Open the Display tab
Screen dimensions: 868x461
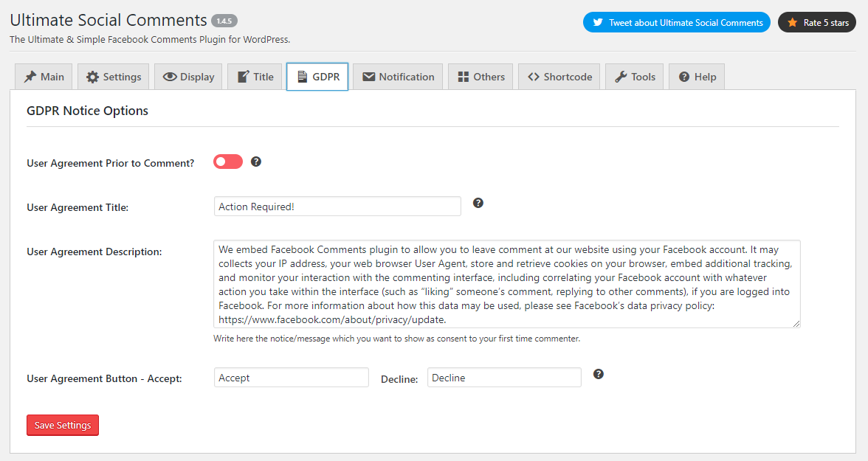pyautogui.click(x=188, y=77)
